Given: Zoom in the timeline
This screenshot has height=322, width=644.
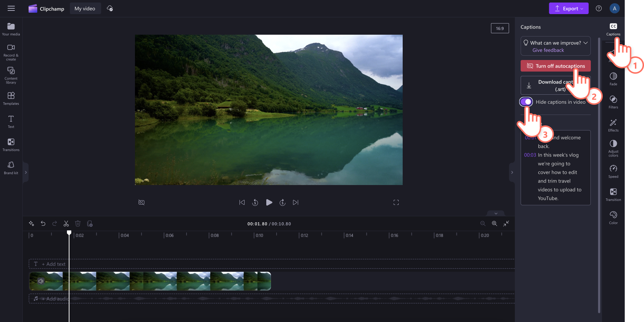Looking at the screenshot, I should tap(494, 224).
